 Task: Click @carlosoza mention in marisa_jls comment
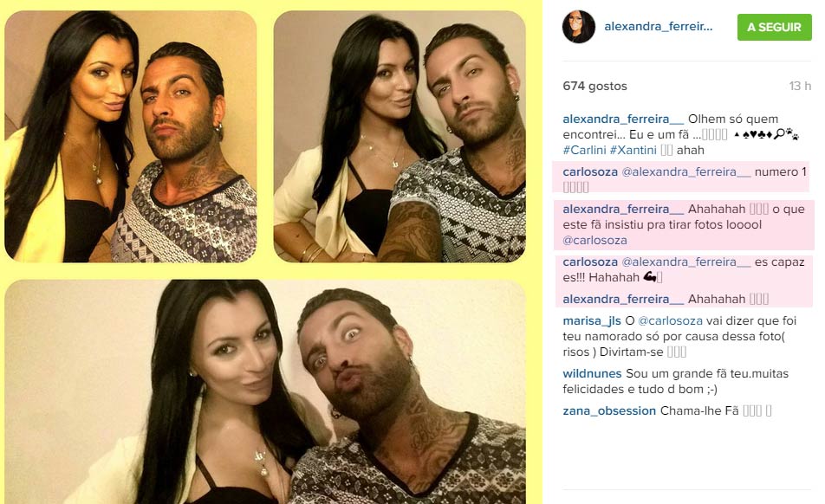pyautogui.click(x=670, y=320)
